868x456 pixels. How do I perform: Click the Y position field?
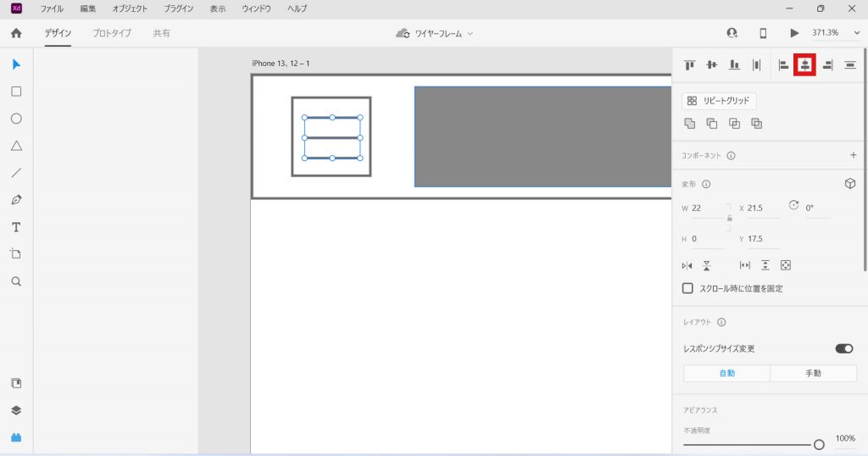click(x=764, y=239)
